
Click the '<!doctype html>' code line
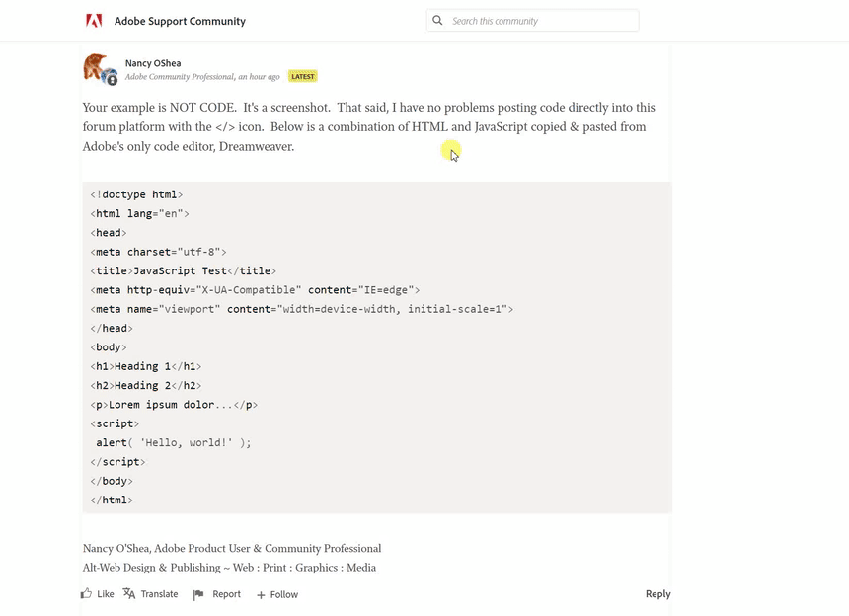(136, 194)
